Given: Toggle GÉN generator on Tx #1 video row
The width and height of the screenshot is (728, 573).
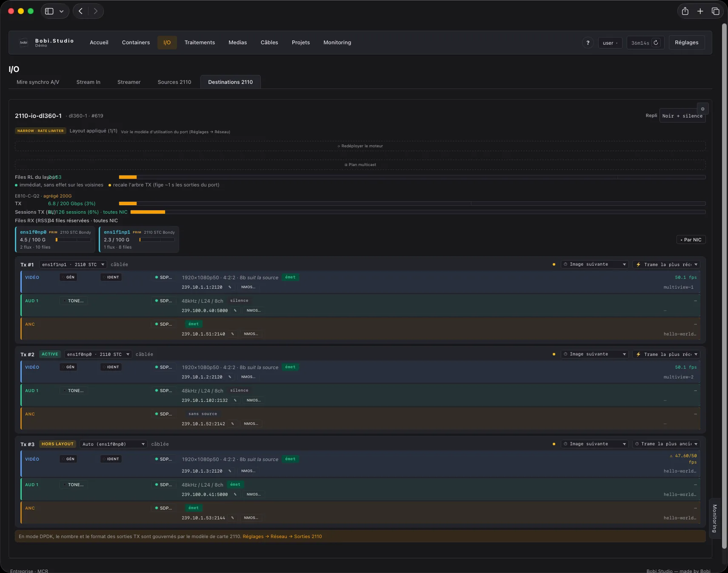Looking at the screenshot, I should point(69,278).
